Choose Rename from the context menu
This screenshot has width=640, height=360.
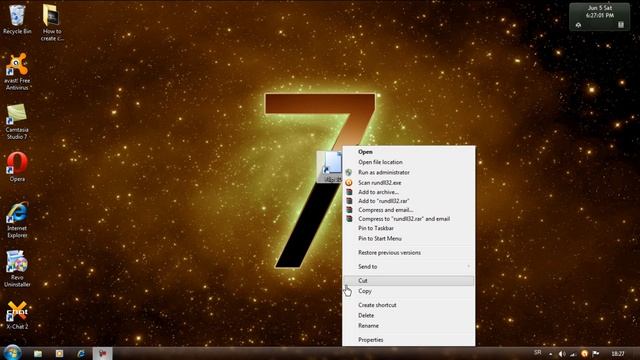point(409,326)
